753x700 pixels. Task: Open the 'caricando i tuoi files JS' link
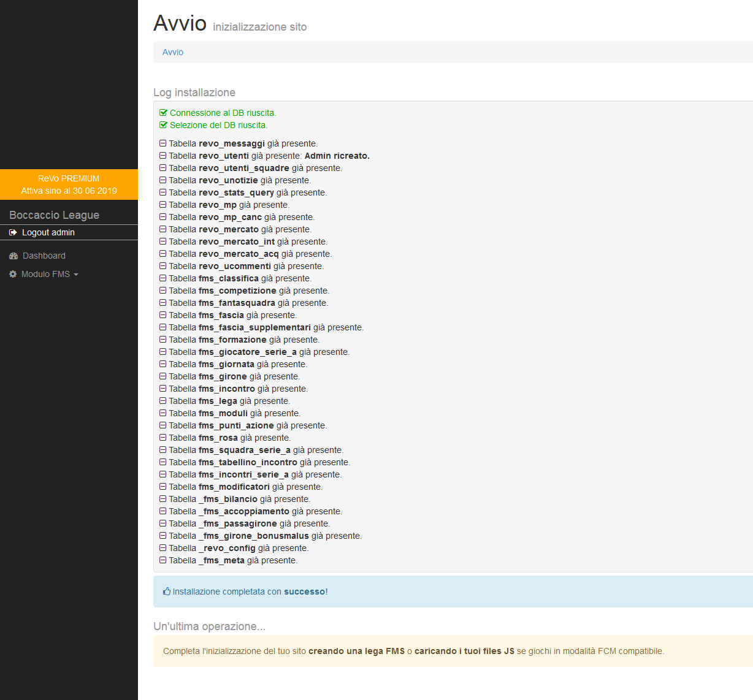464,651
